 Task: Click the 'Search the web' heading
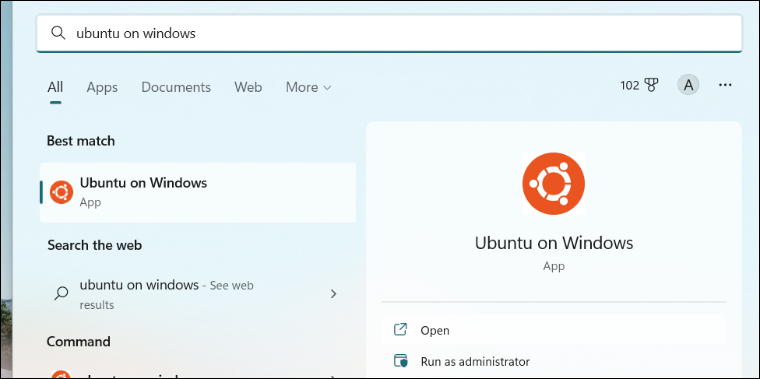pos(95,245)
